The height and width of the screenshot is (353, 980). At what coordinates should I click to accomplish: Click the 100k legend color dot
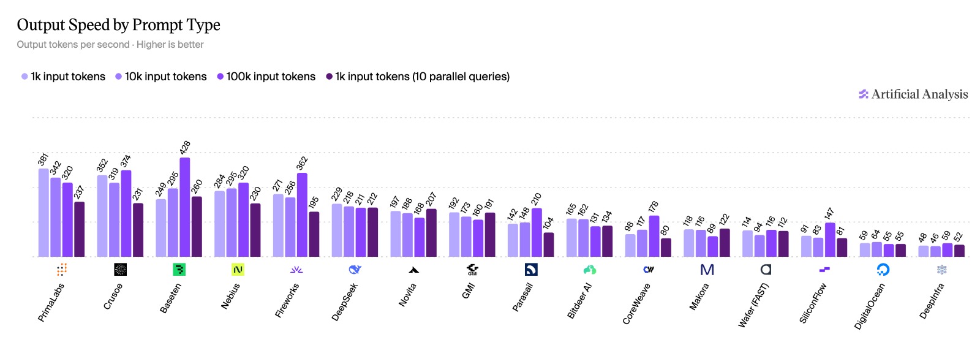[x=220, y=77]
